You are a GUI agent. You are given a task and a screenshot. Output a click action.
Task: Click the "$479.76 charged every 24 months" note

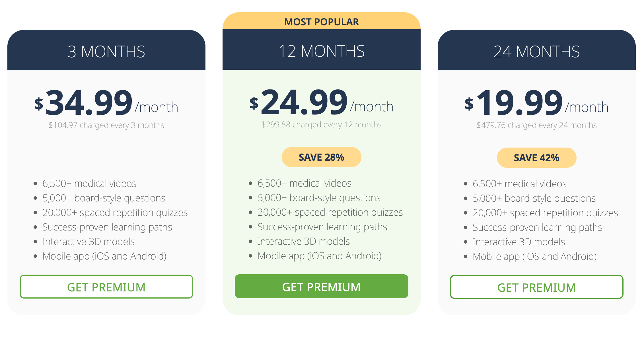coord(536,125)
